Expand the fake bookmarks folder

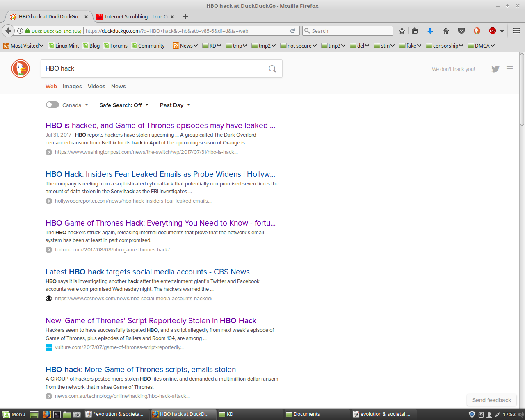(410, 46)
